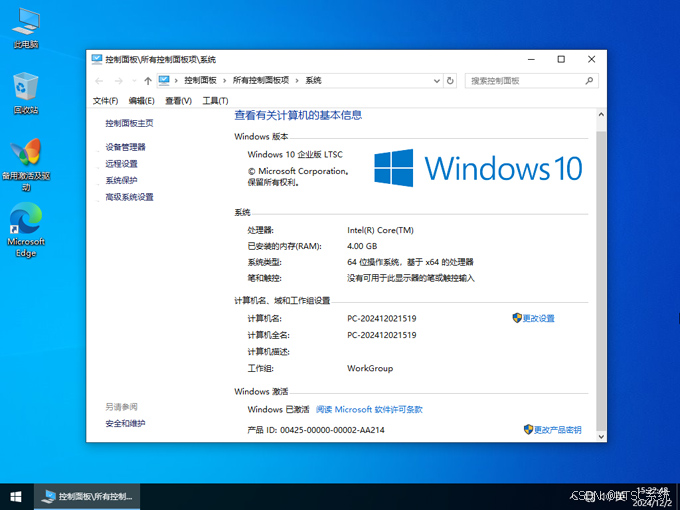680x510 pixels.
Task: Click the Windows 10 企业版 LTSC text
Action: [295, 154]
